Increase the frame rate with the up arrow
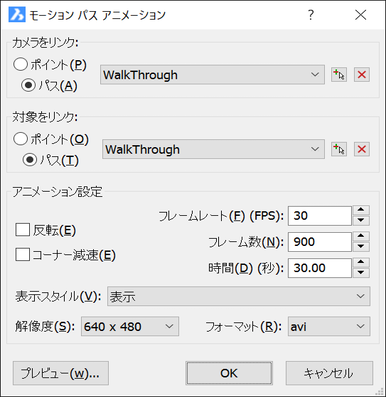The width and height of the screenshot is (386, 397). pos(361,210)
